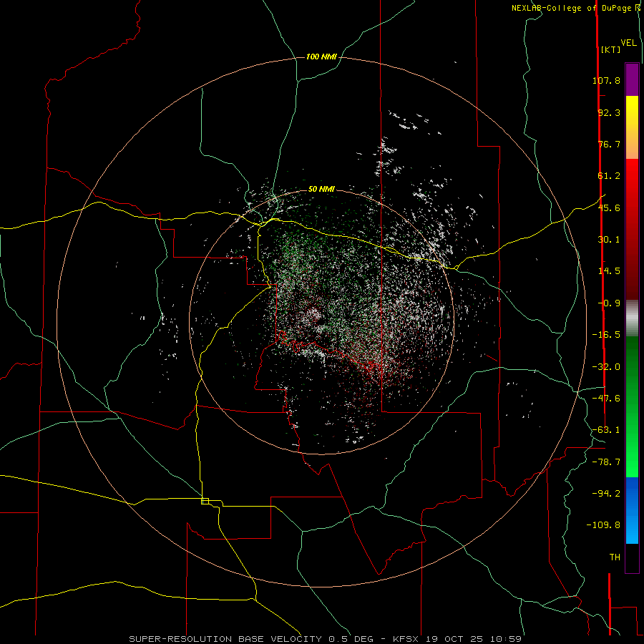Select the -78.7 scale value
The width and height of the screenshot is (644, 644).
pos(606,462)
